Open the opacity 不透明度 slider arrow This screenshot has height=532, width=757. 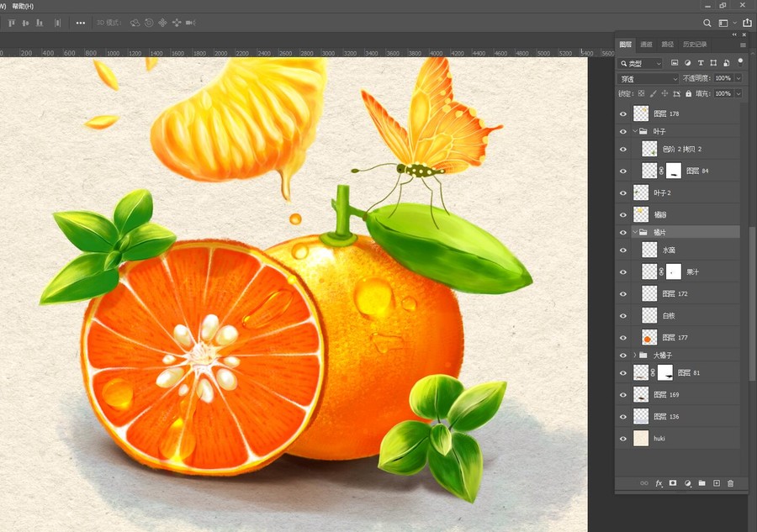pyautogui.click(x=738, y=78)
